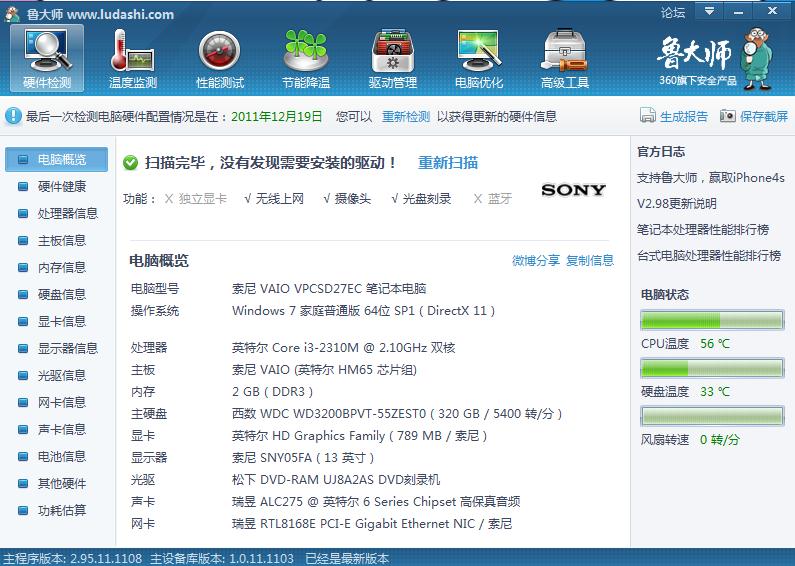Image resolution: width=795 pixels, height=566 pixels.
Task: Click the 风扇转速 progress bar
Action: coord(712,416)
